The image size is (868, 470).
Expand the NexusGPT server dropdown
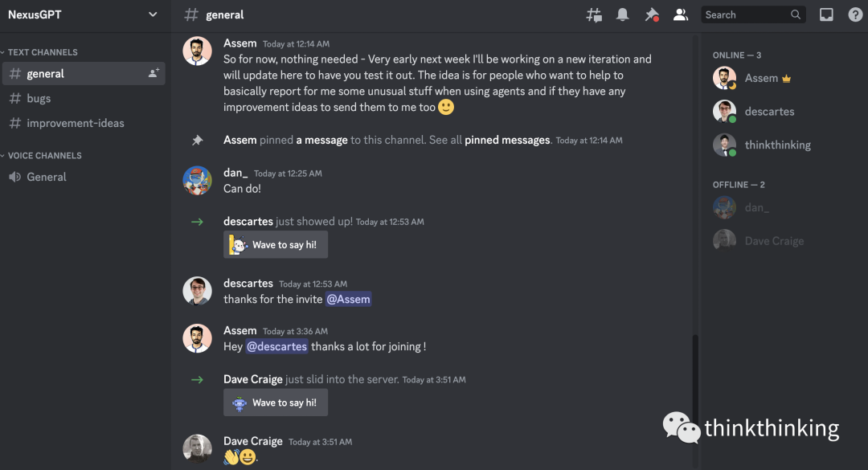pos(154,14)
